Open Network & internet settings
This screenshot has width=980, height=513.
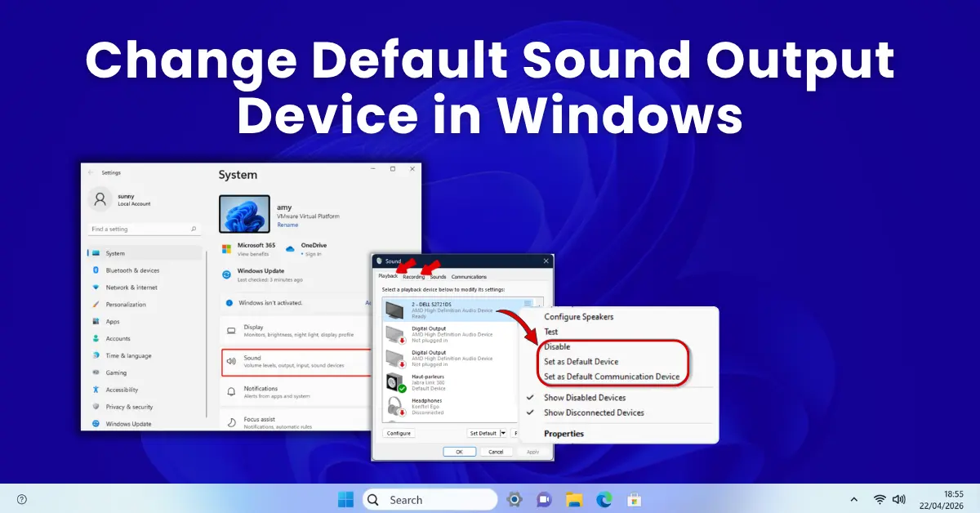95,287
